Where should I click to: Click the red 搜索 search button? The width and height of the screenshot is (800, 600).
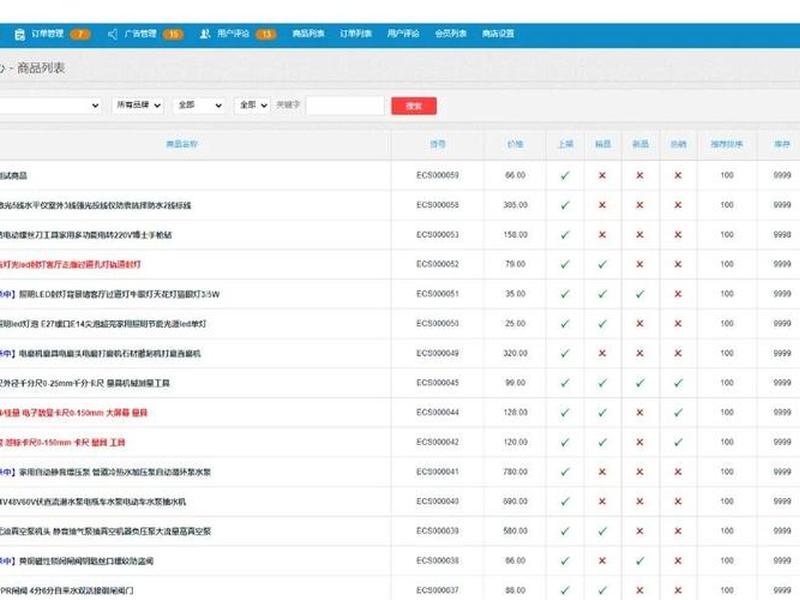[414, 106]
